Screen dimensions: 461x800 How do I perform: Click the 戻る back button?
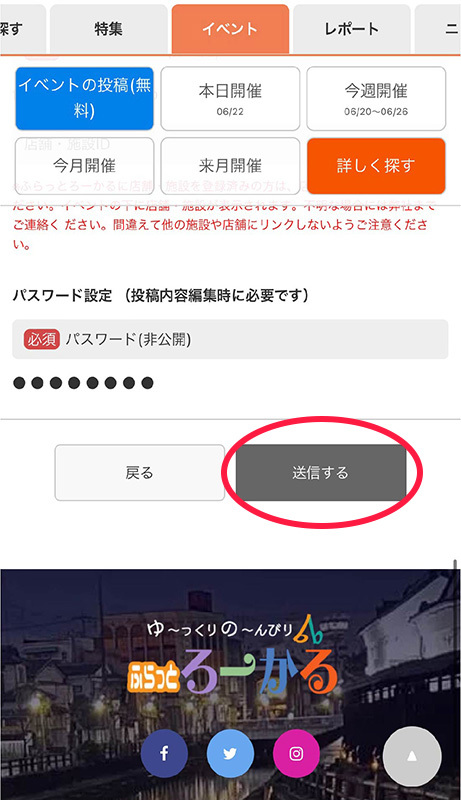click(x=139, y=472)
